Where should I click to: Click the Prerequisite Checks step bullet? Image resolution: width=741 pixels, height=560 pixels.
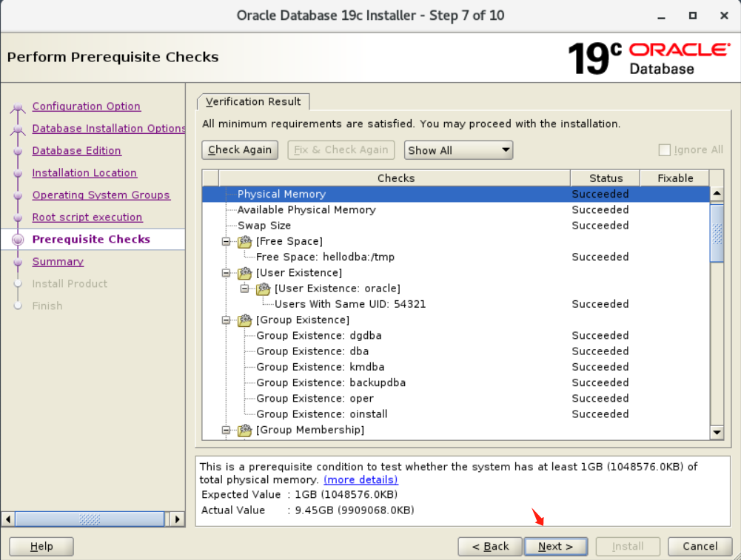[18, 240]
